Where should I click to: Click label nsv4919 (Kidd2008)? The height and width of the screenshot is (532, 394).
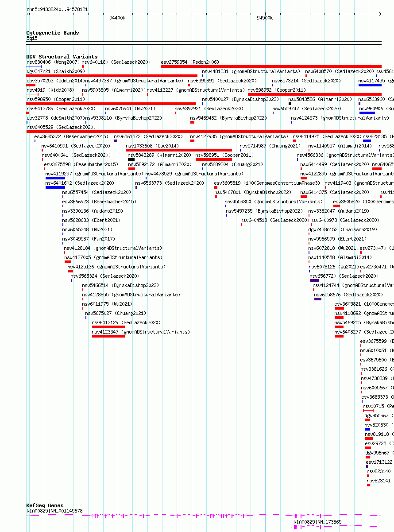point(50,90)
